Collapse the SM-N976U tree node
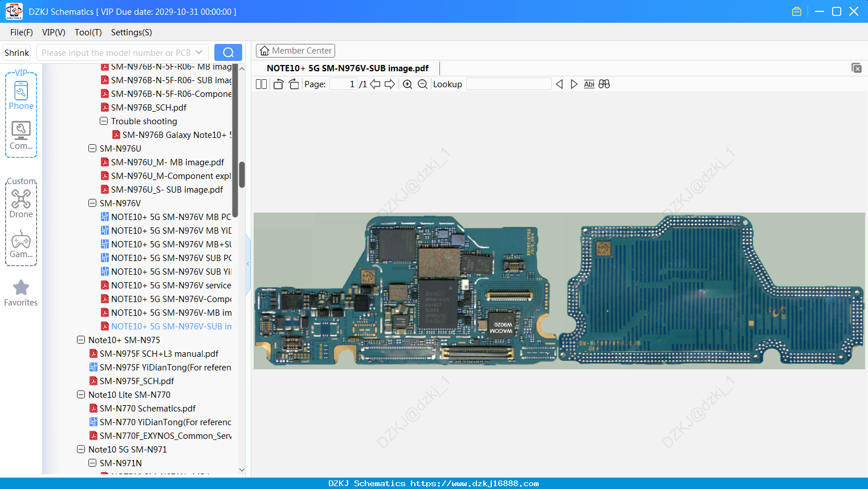 (92, 149)
